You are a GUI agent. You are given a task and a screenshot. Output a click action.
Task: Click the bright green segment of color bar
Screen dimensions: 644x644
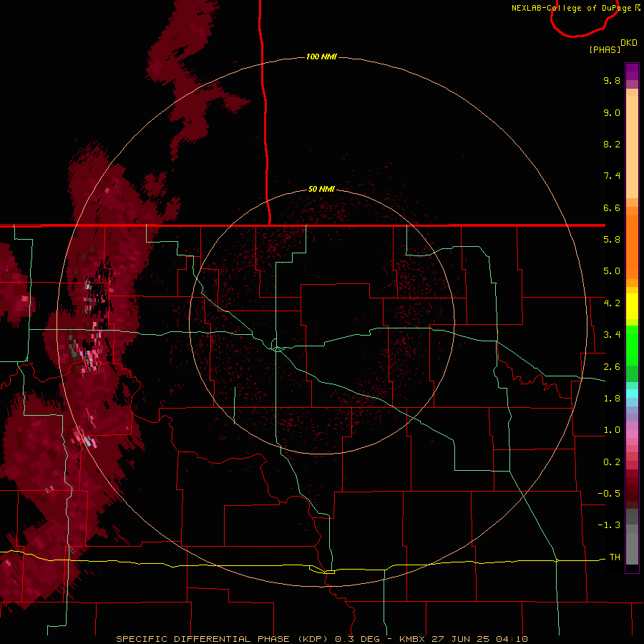coord(632,345)
